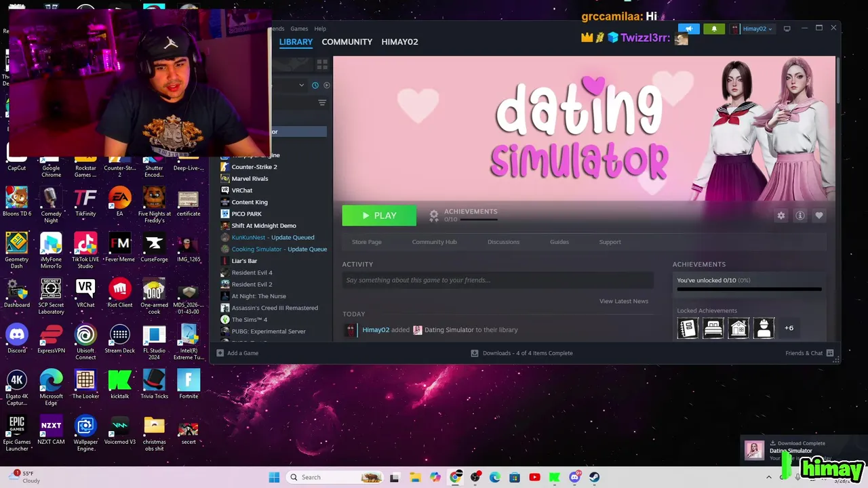The height and width of the screenshot is (488, 868).
Task: Show hidden system tray icons chevron
Action: pos(768,477)
